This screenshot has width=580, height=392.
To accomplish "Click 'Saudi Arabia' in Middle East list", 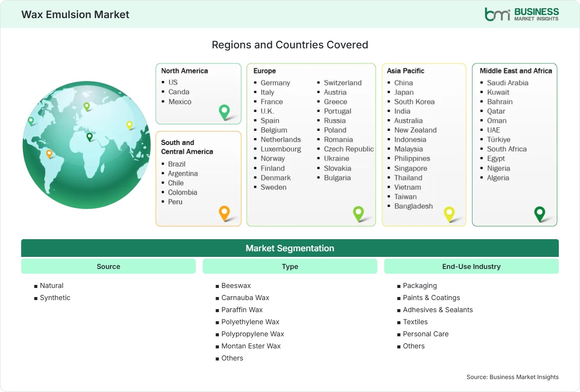I will click(x=507, y=82).
